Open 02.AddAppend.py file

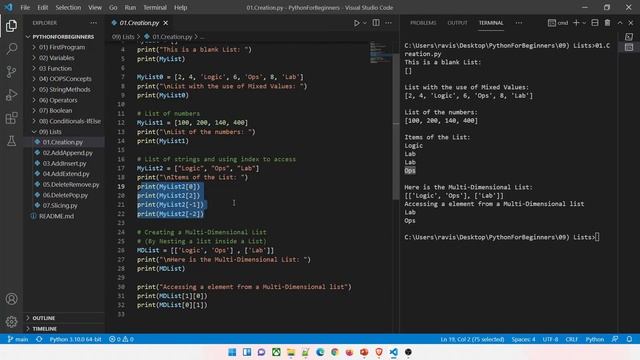[x=67, y=153]
